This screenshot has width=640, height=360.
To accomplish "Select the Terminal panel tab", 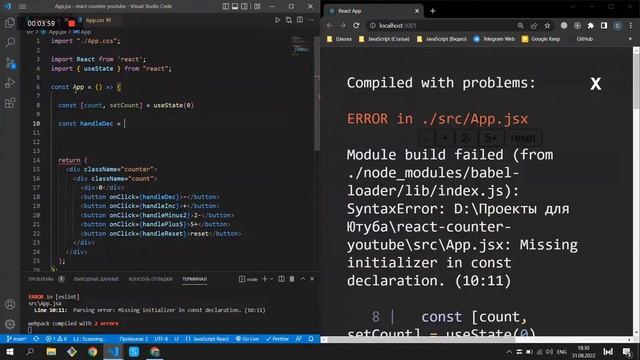I will (x=194, y=279).
